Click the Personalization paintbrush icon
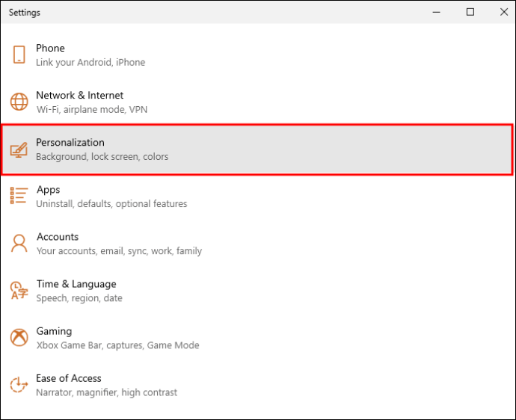This screenshot has height=420, width=516. tap(19, 149)
